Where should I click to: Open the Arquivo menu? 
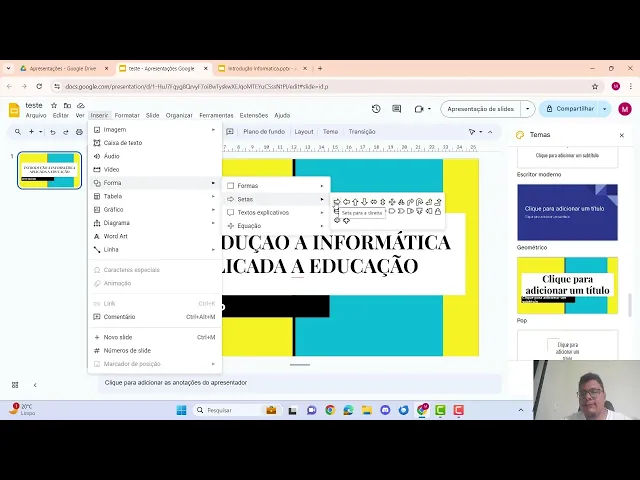click(36, 116)
